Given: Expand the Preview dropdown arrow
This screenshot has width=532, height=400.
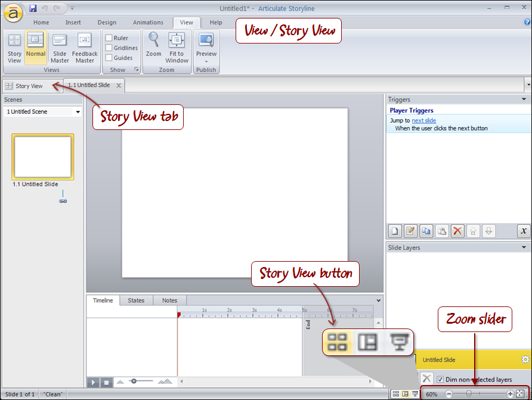Looking at the screenshot, I should (x=206, y=61).
